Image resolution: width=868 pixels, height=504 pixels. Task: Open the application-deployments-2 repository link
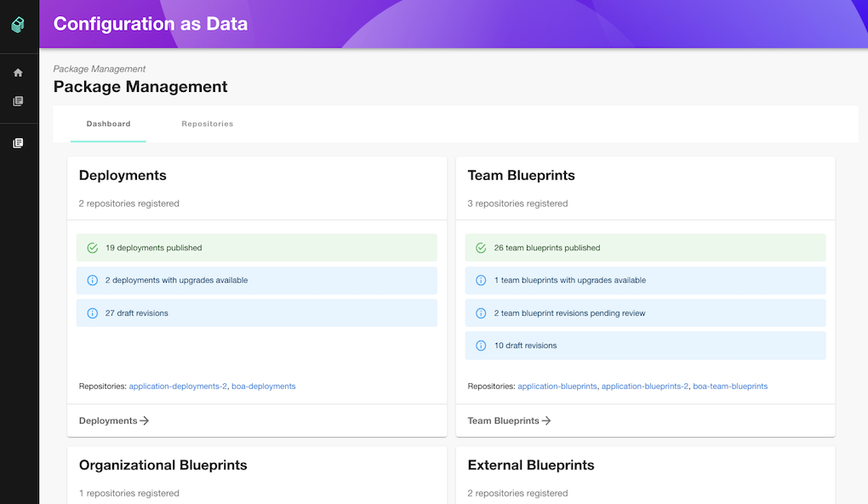(x=178, y=386)
